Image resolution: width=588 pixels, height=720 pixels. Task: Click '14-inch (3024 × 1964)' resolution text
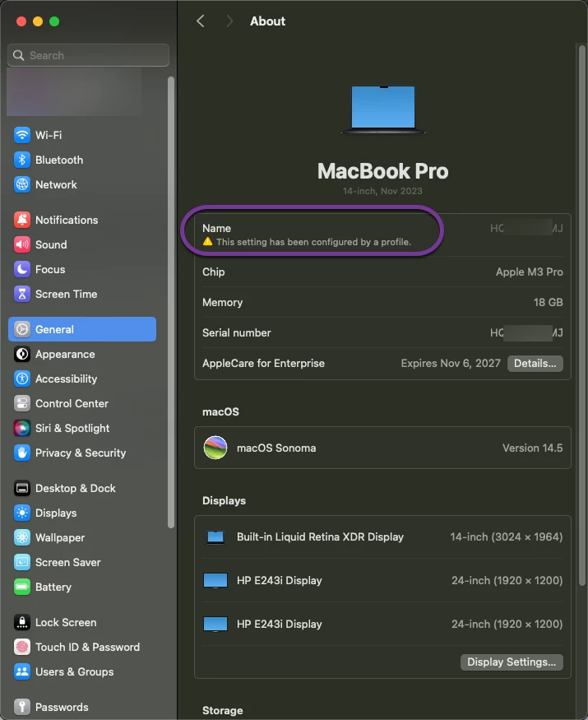[507, 537]
